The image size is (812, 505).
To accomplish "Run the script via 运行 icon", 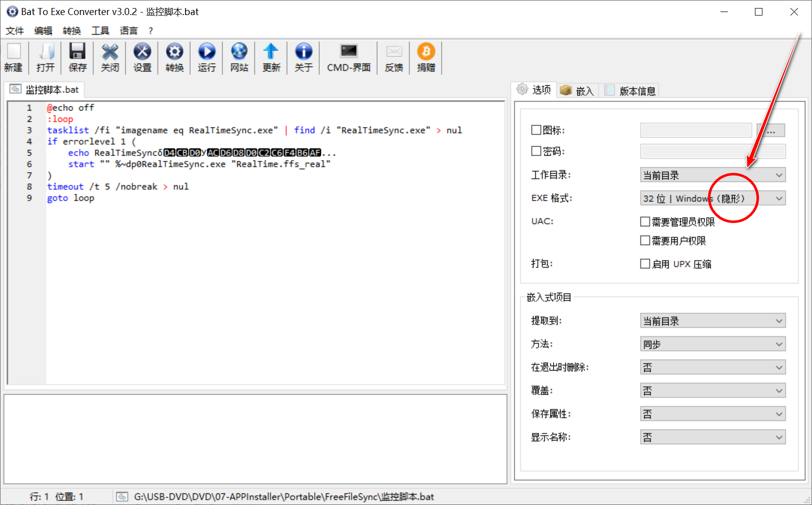I will click(206, 57).
